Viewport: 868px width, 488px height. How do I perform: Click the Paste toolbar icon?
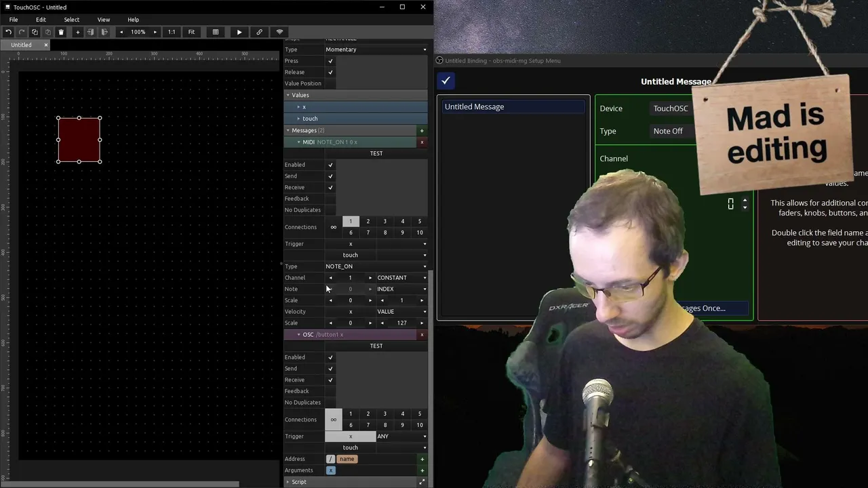47,32
